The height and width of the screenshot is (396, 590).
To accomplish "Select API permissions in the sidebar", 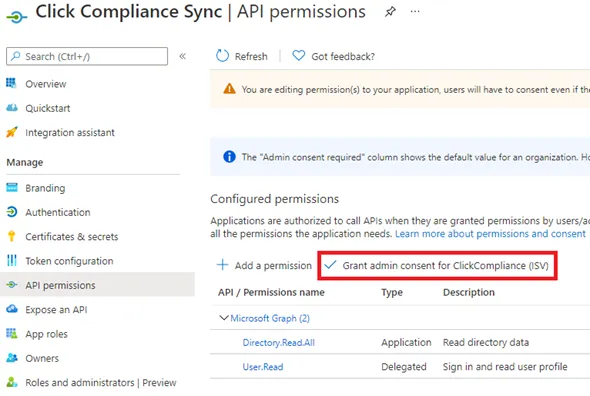I will (97, 285).
